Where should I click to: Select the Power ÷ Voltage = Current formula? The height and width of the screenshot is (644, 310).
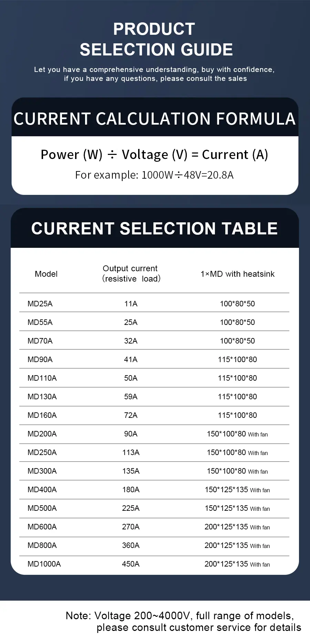(154, 155)
